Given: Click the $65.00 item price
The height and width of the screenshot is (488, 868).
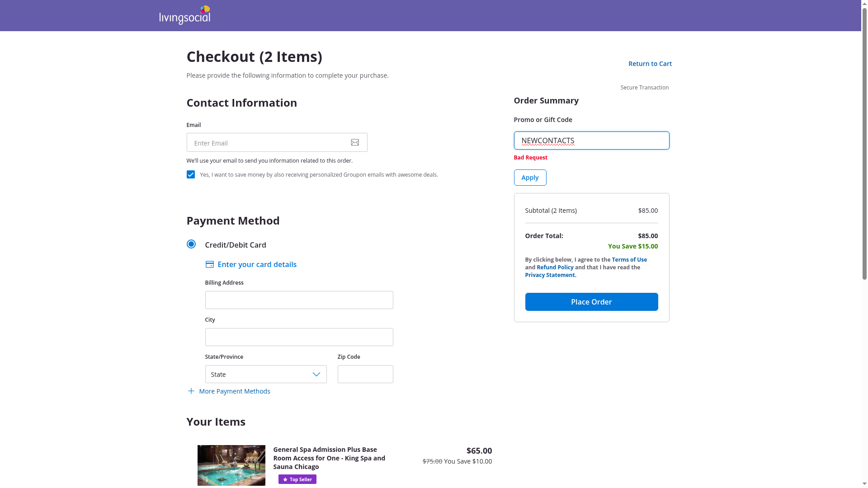Looking at the screenshot, I should [x=479, y=451].
